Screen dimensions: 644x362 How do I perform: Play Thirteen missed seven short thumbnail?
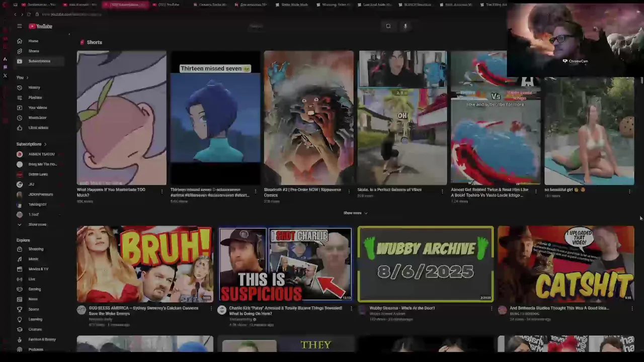pyautogui.click(x=215, y=118)
